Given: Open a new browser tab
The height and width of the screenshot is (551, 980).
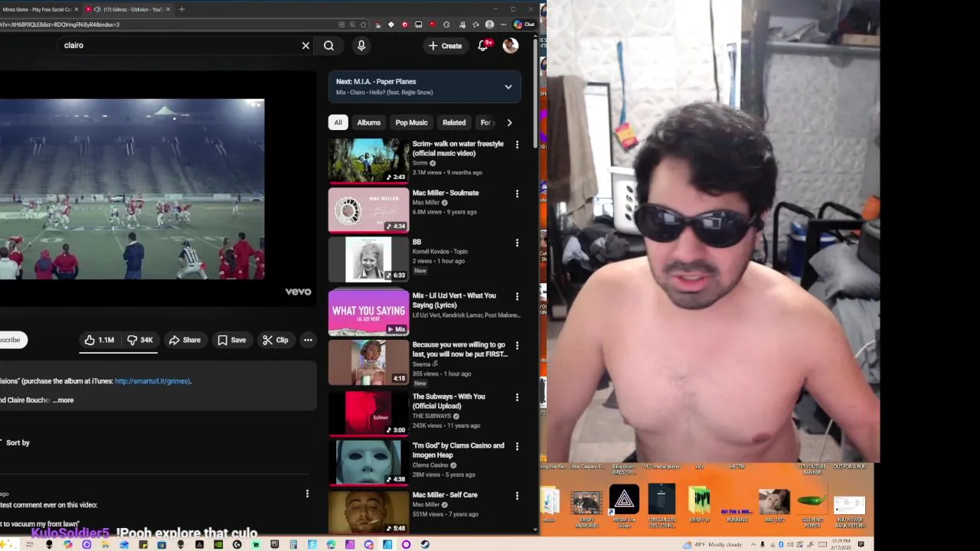Looking at the screenshot, I should click(181, 9).
